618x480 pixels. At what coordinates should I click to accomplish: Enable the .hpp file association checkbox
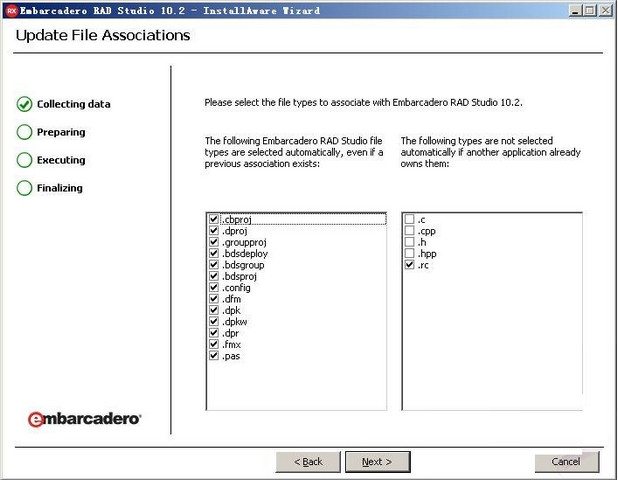pos(410,253)
